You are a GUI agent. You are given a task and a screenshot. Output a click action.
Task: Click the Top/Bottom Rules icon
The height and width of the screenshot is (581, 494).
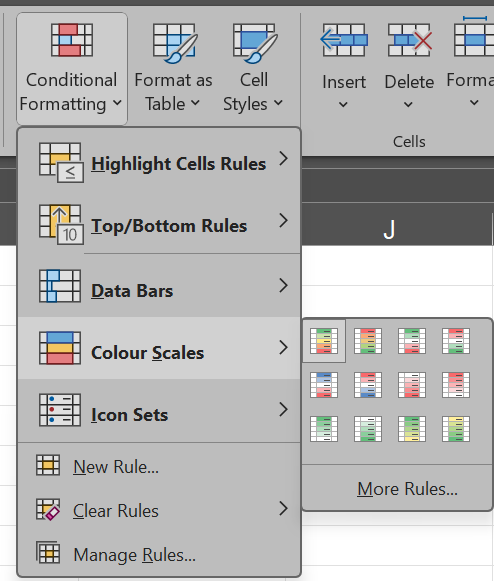(61, 225)
